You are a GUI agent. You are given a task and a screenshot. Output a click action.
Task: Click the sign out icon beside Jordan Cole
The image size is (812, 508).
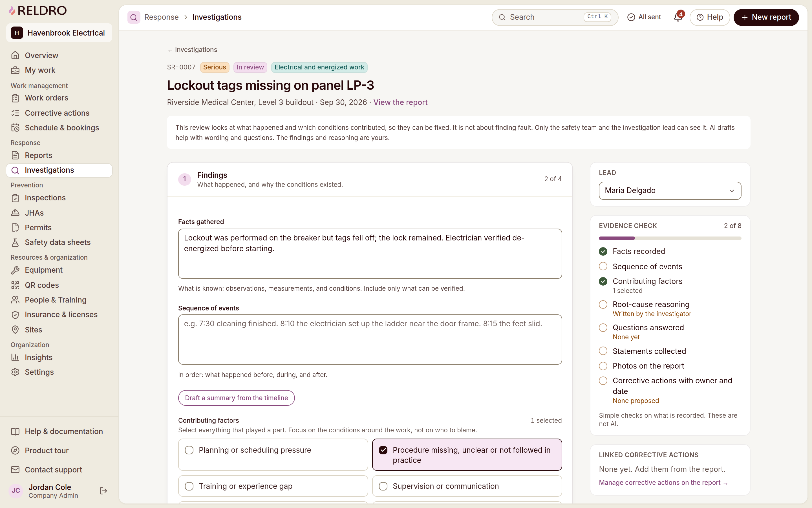tap(103, 491)
